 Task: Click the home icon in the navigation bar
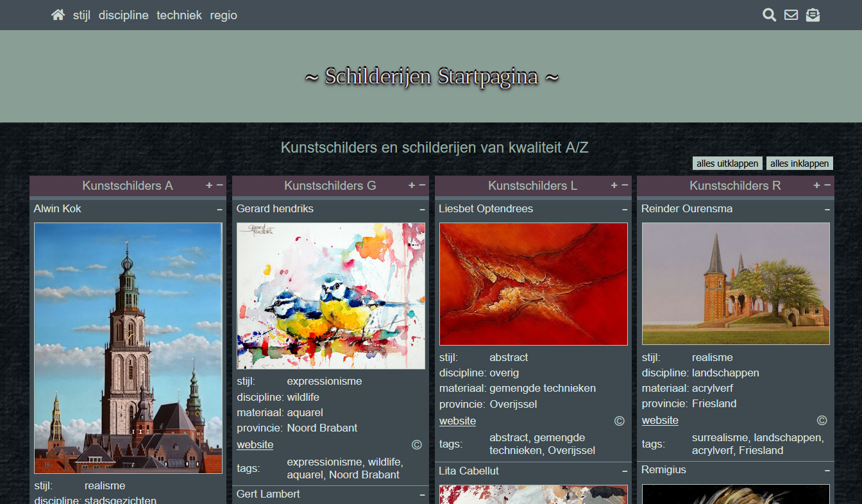point(58,14)
